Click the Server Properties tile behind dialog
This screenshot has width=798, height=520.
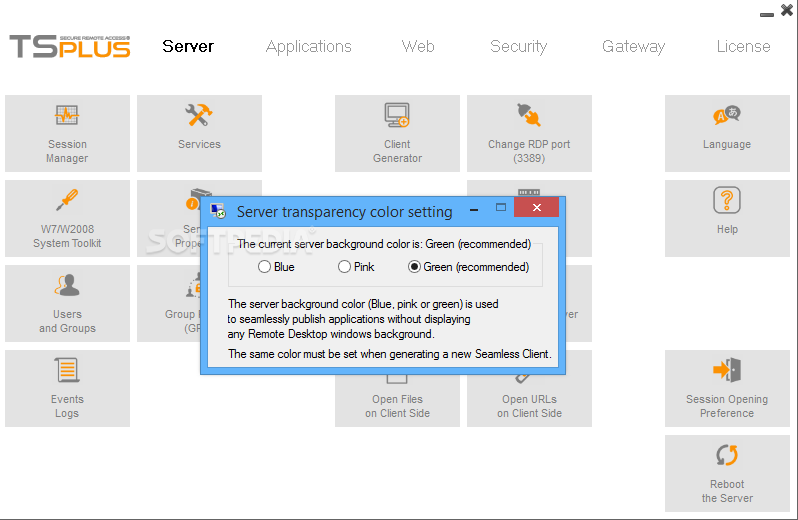[168, 218]
